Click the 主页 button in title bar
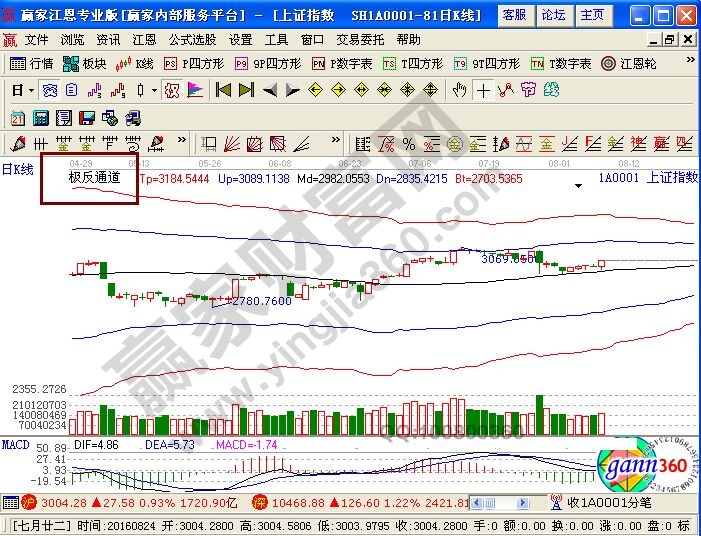The height and width of the screenshot is (536, 701). [592, 16]
